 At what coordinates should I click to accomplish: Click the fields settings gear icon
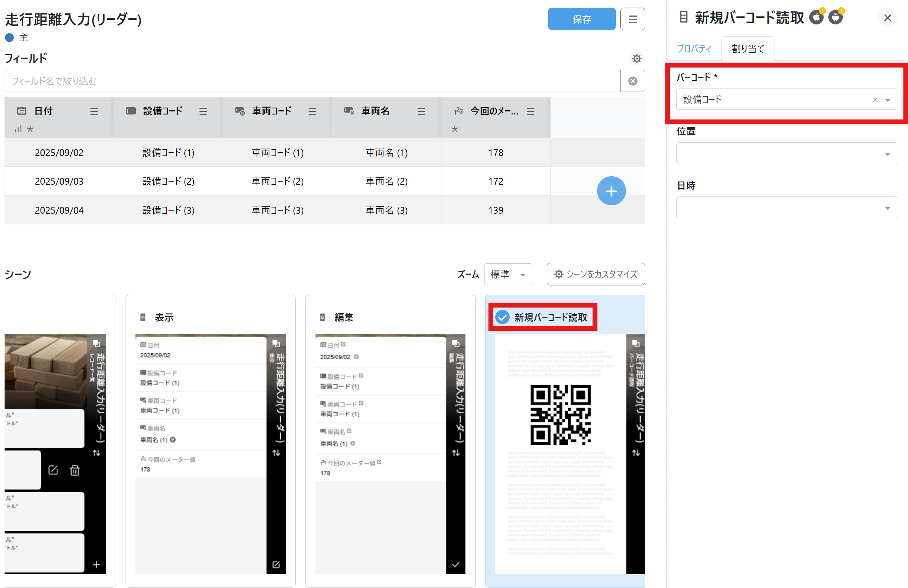click(636, 58)
